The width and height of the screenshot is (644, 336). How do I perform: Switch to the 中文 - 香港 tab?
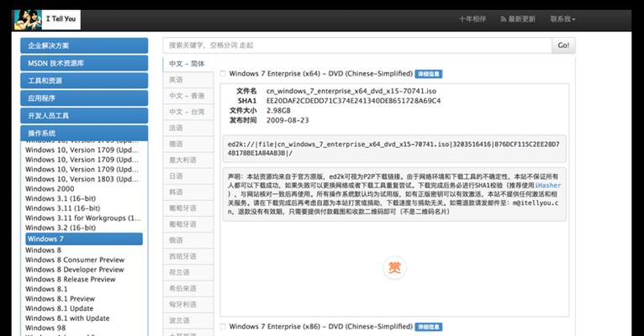tap(188, 96)
